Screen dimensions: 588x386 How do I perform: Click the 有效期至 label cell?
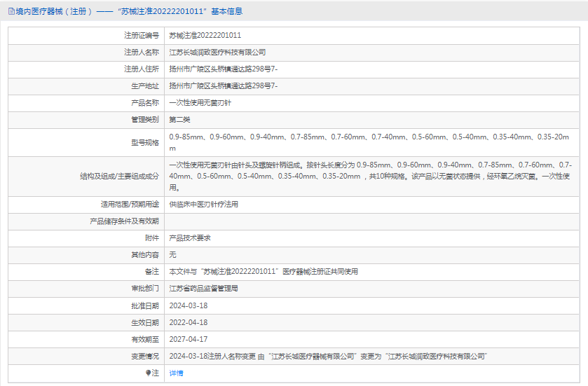pyautogui.click(x=86, y=340)
